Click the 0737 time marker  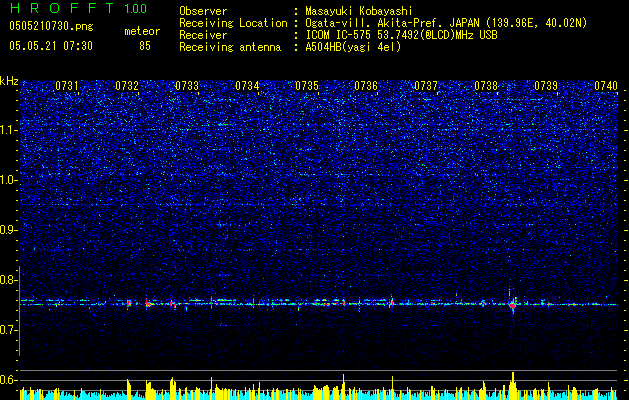click(426, 85)
